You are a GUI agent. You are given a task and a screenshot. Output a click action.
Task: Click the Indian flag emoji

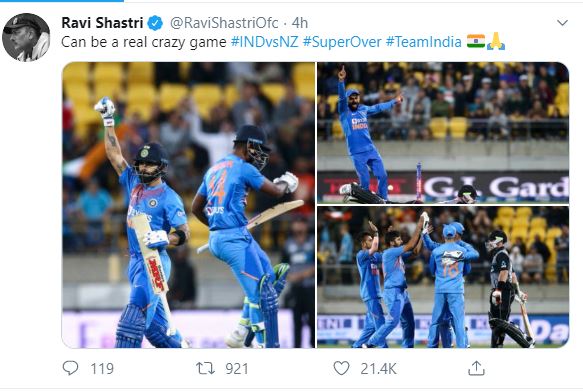[476, 41]
